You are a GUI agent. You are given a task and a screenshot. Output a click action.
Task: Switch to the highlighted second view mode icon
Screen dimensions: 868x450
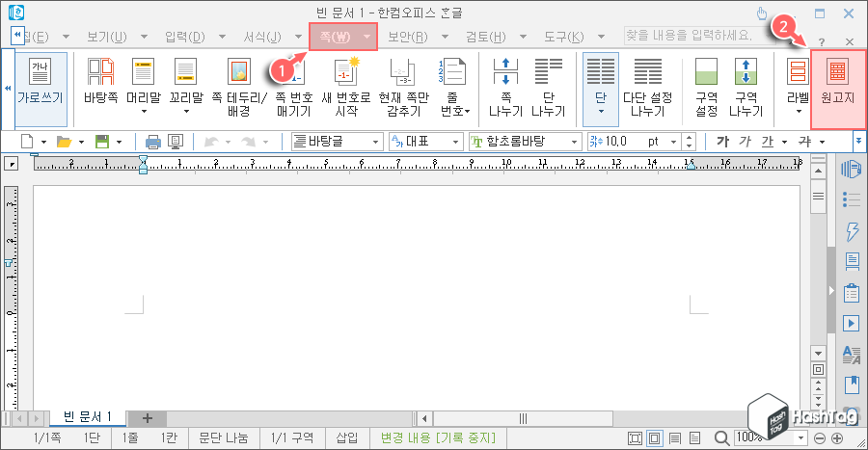point(654,438)
